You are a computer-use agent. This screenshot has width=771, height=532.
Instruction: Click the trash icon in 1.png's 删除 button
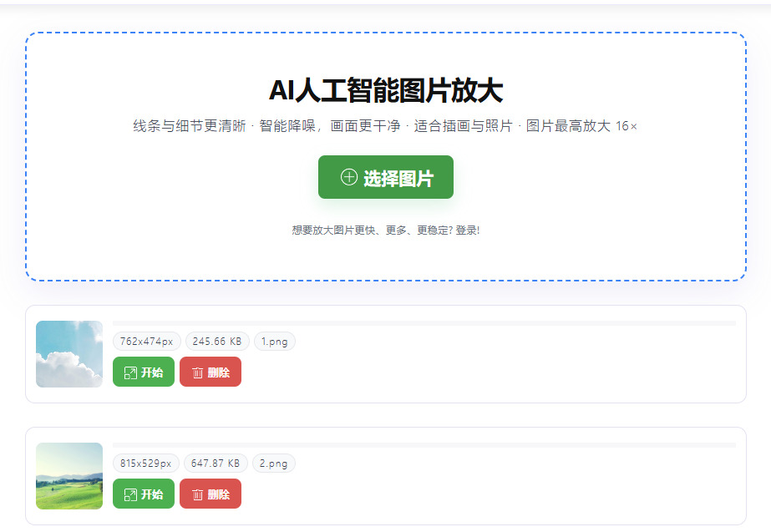[198, 372]
